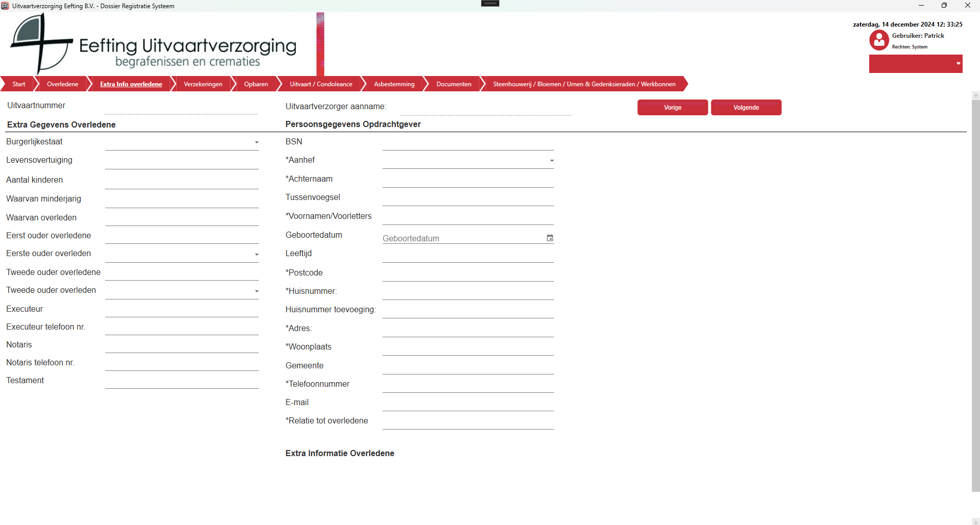
Task: Focus the Achternaam text field
Action: click(468, 180)
